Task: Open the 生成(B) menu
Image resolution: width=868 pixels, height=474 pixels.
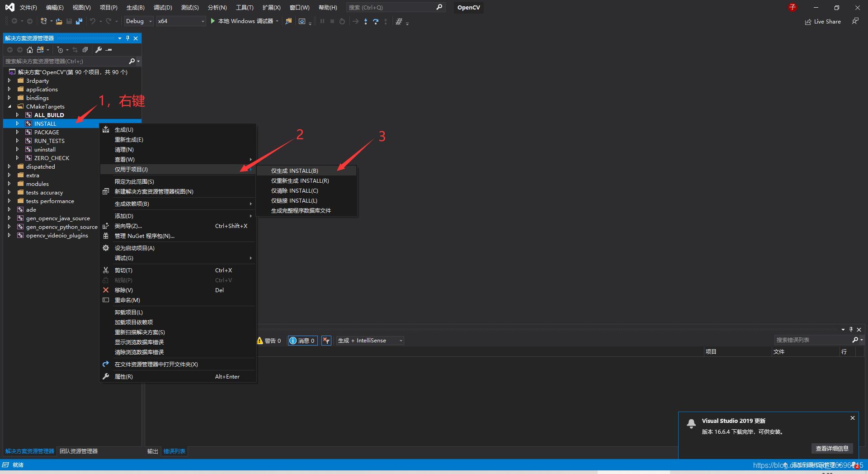Action: (x=135, y=8)
